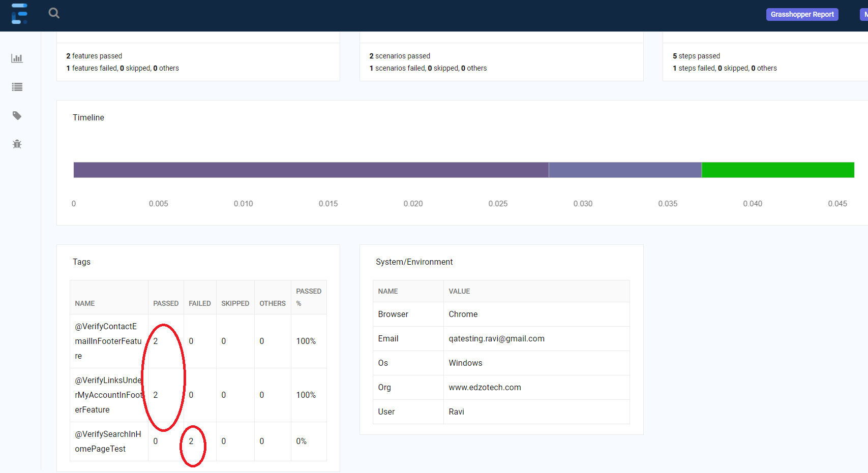
Task: View failed tests via the bug icon
Action: (17, 144)
